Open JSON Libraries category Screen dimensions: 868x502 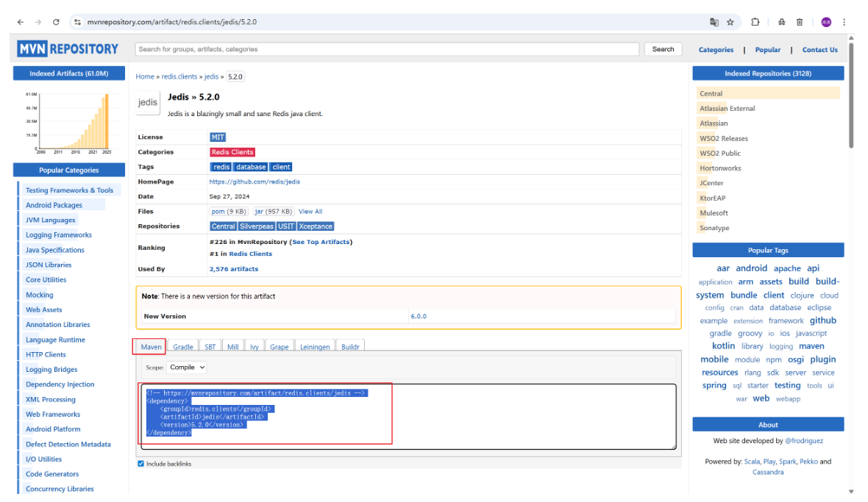(x=49, y=265)
